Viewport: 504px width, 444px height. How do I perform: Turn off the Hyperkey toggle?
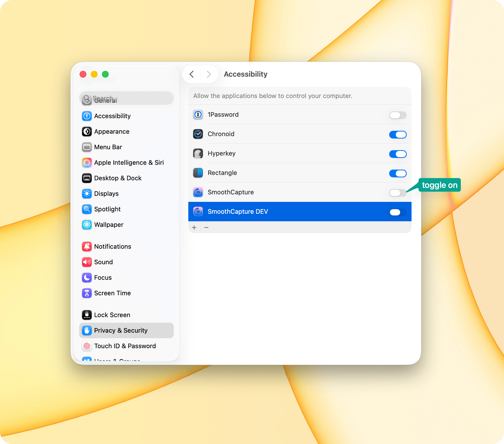tap(398, 154)
